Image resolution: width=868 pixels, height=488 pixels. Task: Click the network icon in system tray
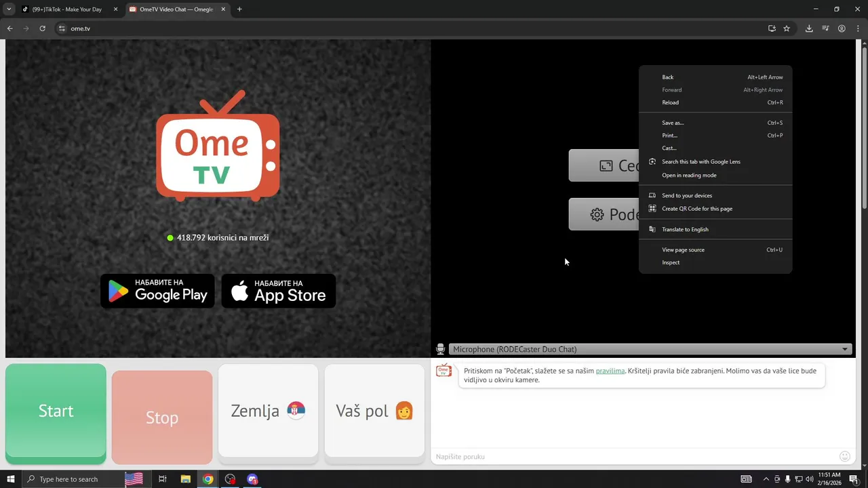(798, 479)
